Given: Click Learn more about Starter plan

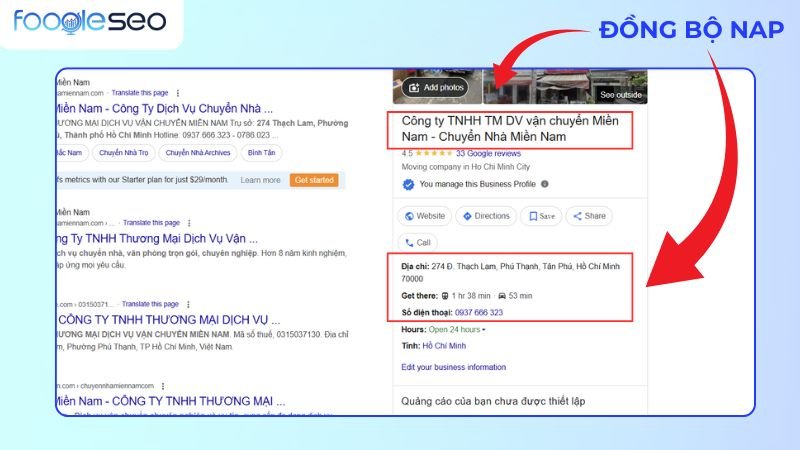Looking at the screenshot, I should [260, 180].
